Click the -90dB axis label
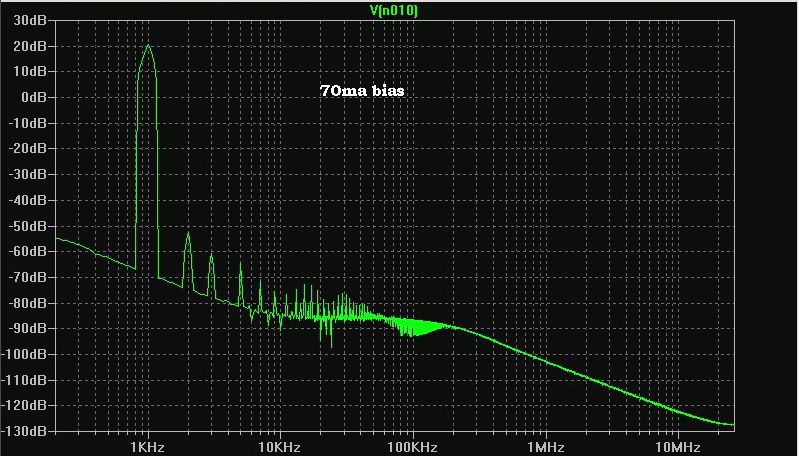Viewport: 799px width, 456px height. pos(28,328)
